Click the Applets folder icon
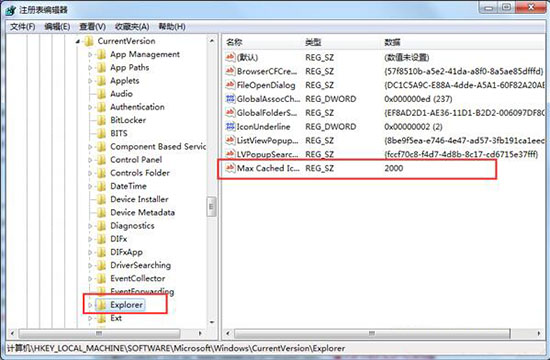 coord(101,81)
